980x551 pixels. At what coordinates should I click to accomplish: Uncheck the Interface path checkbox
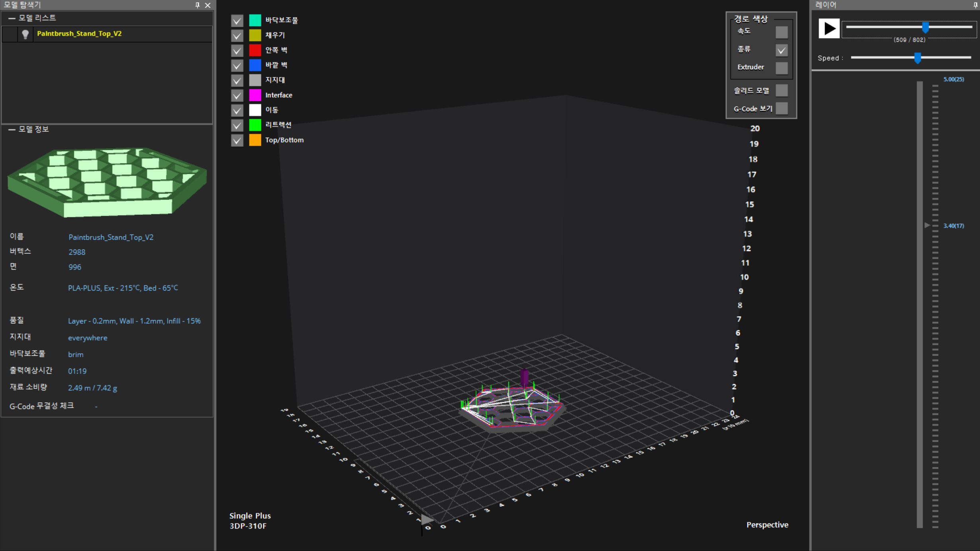pyautogui.click(x=237, y=95)
